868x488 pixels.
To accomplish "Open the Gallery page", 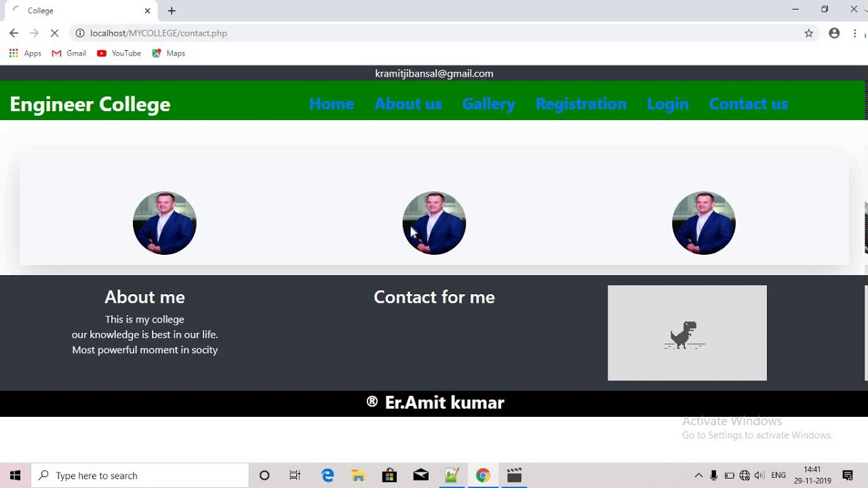I will (488, 104).
